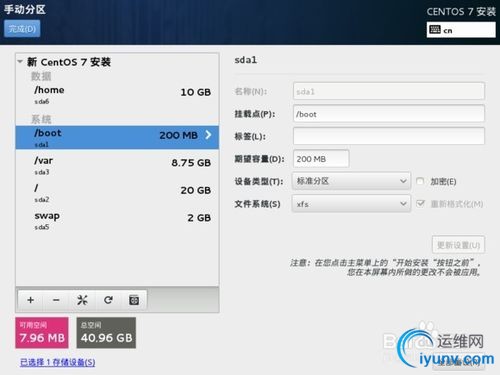Viewport: 500px width, 375px height.
Task: Click the reload storage configuration icon
Action: (x=108, y=300)
